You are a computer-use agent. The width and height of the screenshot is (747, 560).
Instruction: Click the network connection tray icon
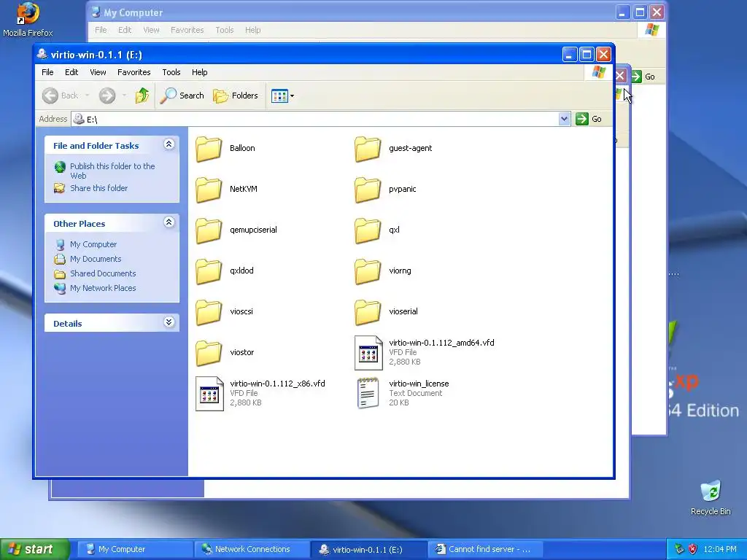tap(679, 549)
